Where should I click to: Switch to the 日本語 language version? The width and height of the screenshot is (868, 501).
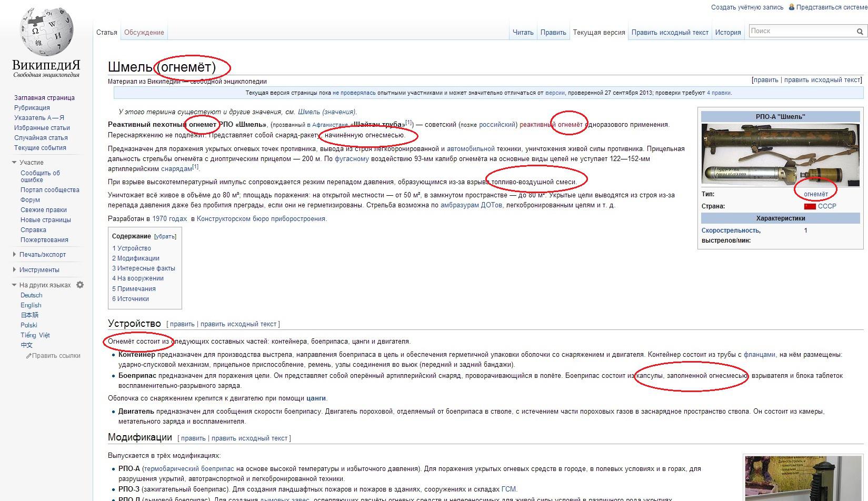coord(29,315)
